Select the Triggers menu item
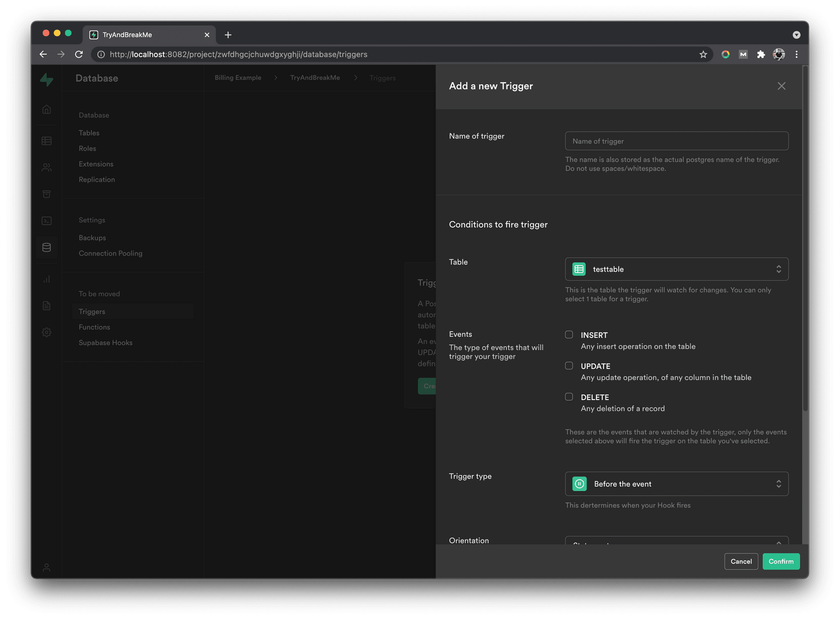Screen dimensions: 840x620 click(92, 311)
